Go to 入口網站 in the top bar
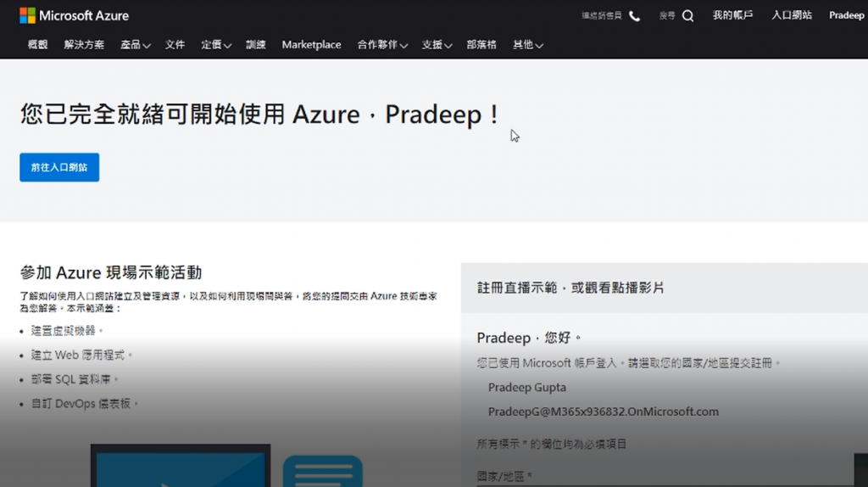 [792, 15]
